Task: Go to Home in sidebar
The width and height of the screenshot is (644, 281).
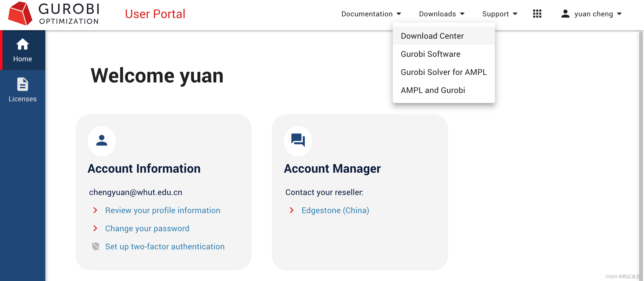Action: coord(23,50)
